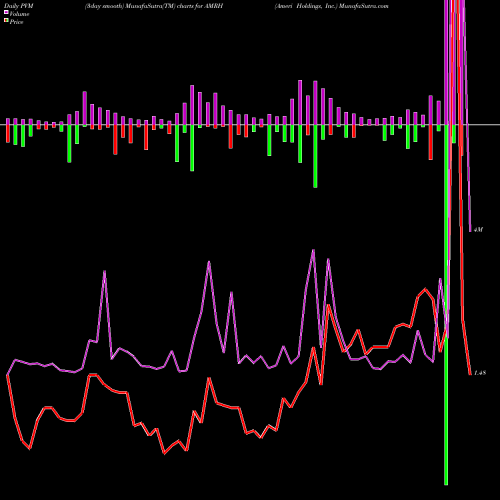The width and height of the screenshot is (500, 500).
Task: Select the 'Daily PVM' title text
Action: tap(19, 6)
